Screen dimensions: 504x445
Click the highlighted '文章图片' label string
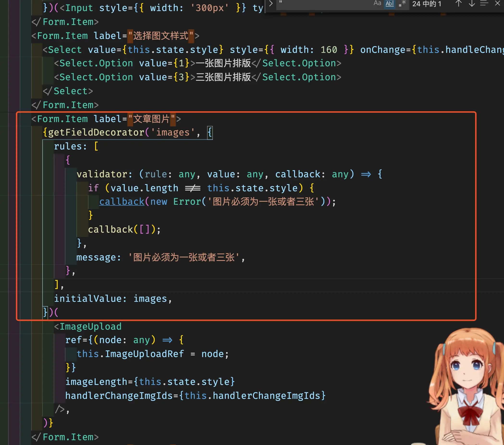(x=151, y=119)
